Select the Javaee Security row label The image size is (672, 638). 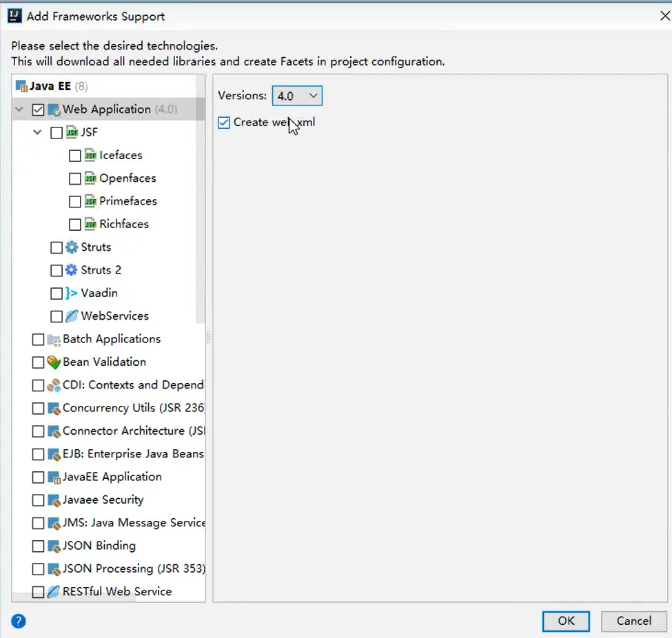103,500
